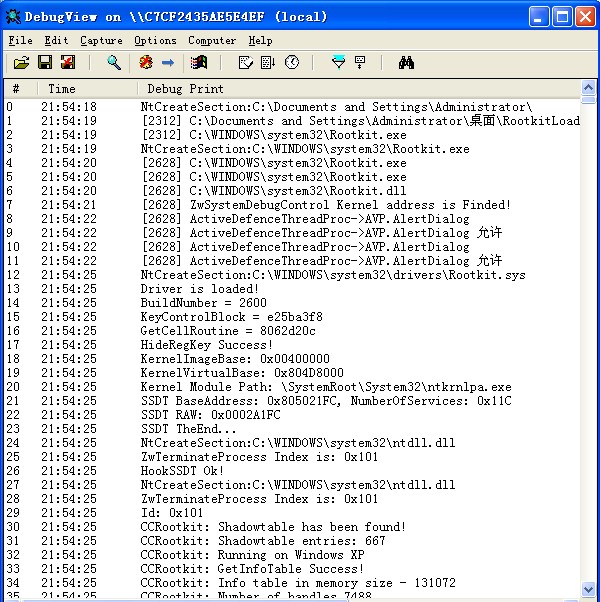Viewport: 600px width, 602px height.
Task: Select 'CCRootkit: Running on Windows XP' row
Action: click(292, 554)
